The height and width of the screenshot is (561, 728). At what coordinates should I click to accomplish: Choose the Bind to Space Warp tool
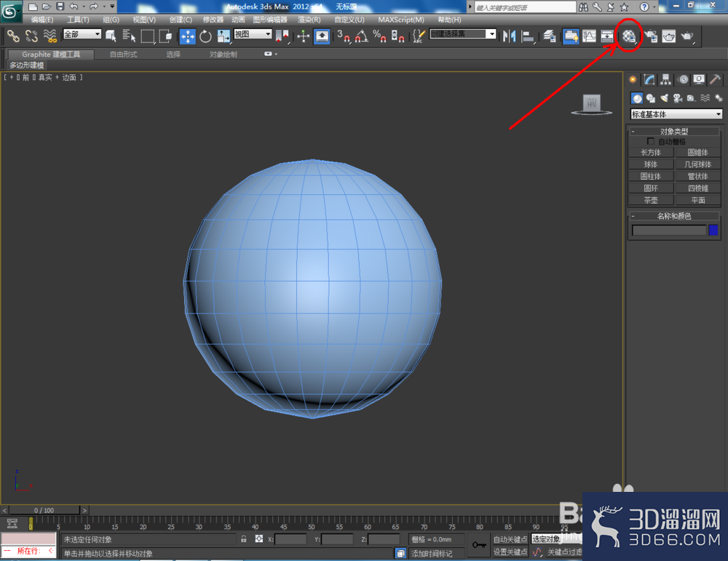50,36
